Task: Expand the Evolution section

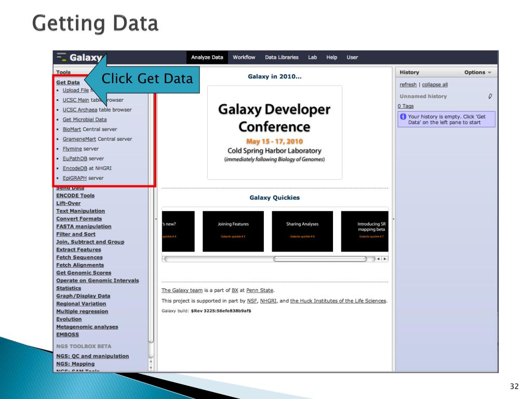Action: click(x=69, y=320)
